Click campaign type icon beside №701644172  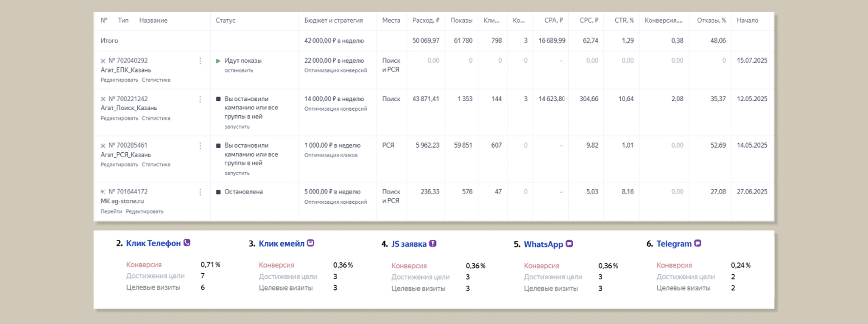(x=103, y=192)
